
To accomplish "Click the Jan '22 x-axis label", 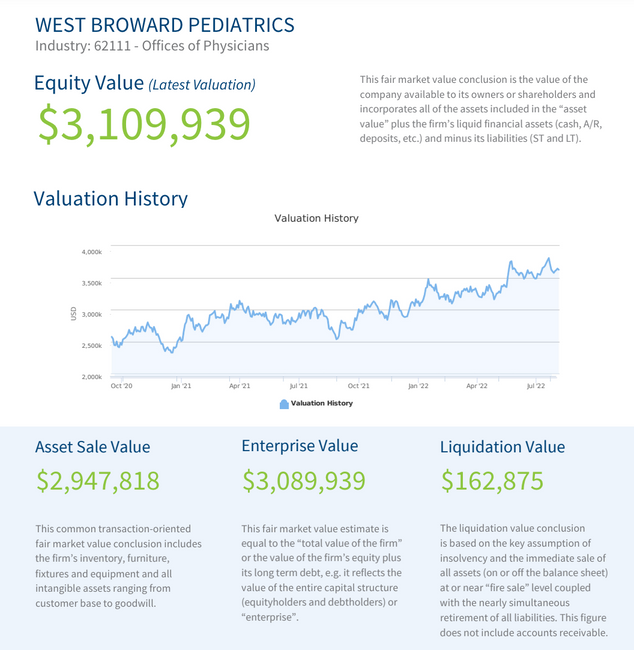I will 417,385.
